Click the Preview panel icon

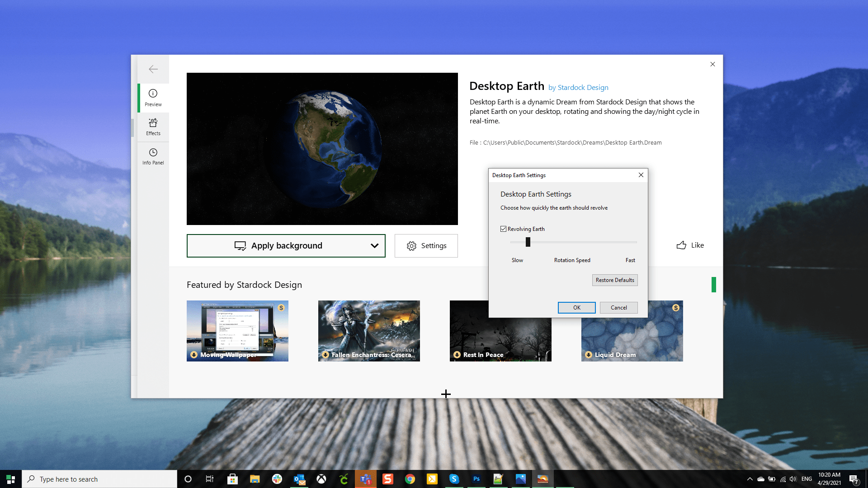153,97
